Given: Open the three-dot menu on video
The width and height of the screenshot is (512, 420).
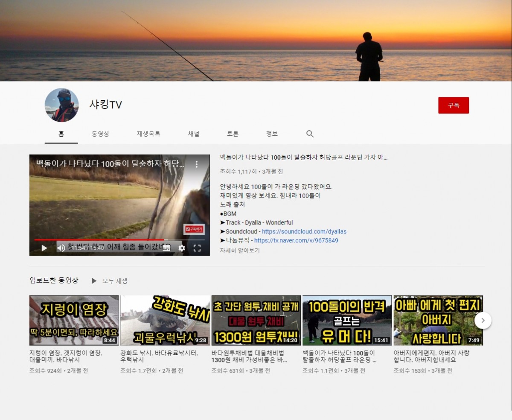Looking at the screenshot, I should pyautogui.click(x=197, y=164).
